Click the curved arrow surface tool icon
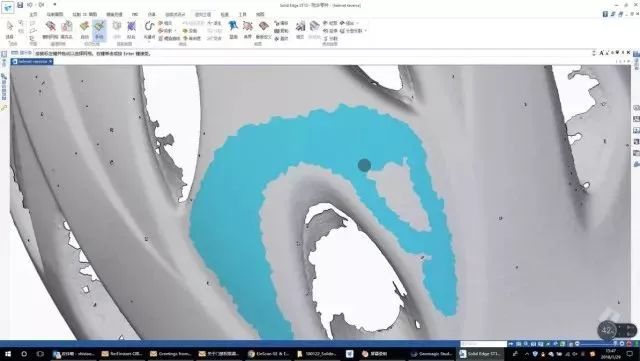The width and height of the screenshot is (640, 361). [149, 27]
